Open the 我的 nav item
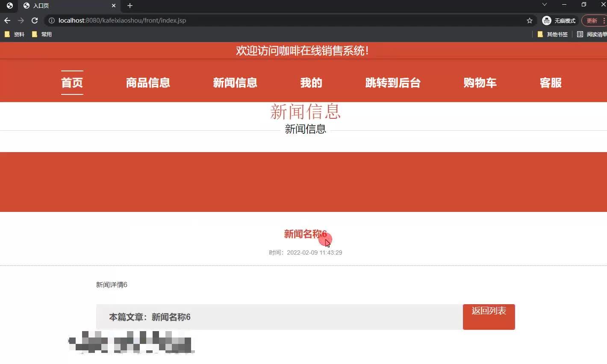Screen dimensions: 607x364 311,82
